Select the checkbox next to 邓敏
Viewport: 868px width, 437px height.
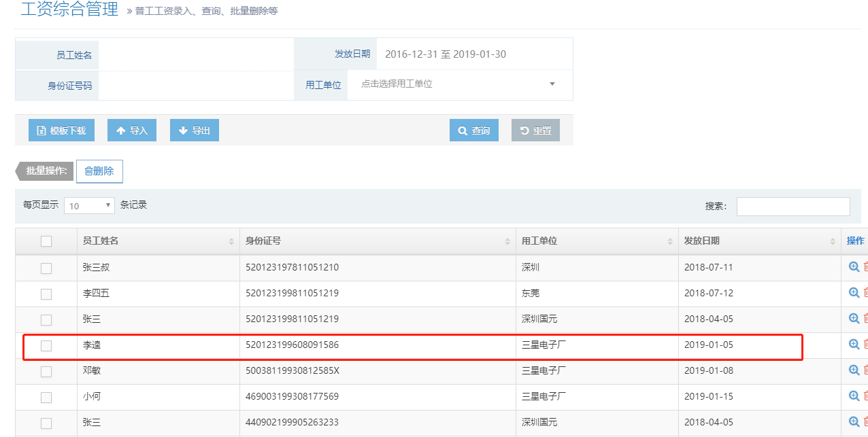[x=46, y=371]
